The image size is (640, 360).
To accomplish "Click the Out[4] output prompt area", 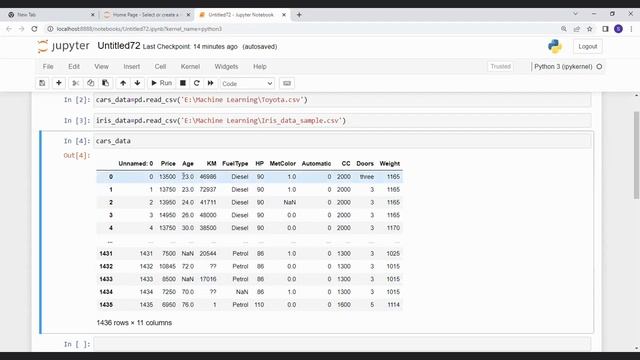I will [x=77, y=155].
